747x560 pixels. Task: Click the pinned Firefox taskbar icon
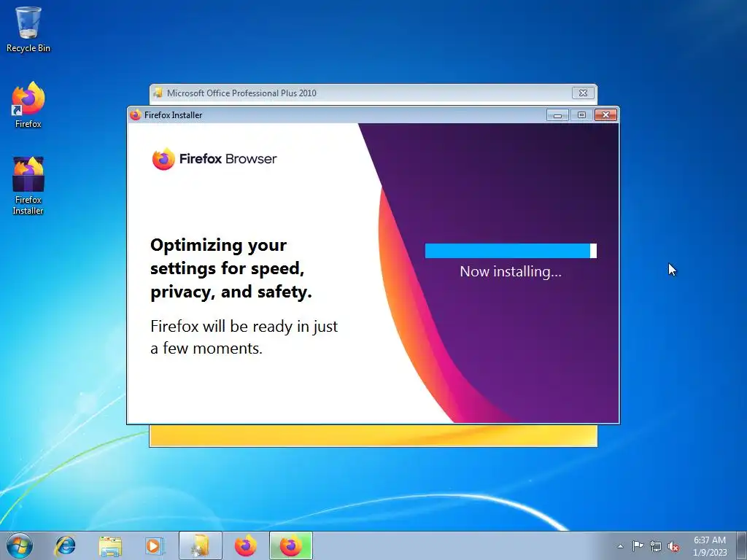point(245,545)
